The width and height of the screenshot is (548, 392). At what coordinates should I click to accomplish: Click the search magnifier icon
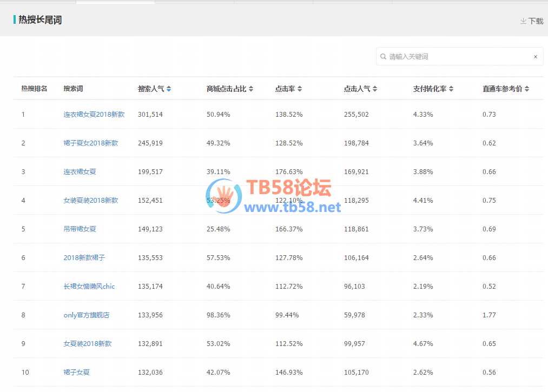point(384,57)
